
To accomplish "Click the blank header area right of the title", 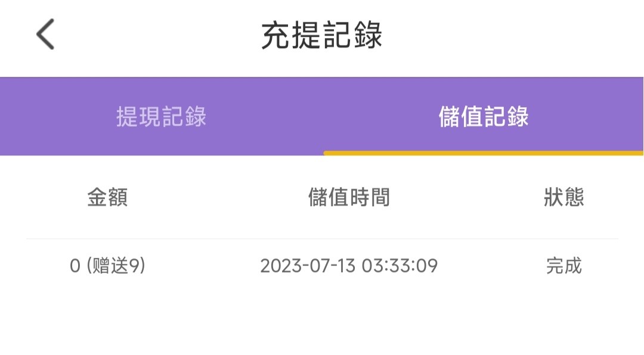I will point(513,36).
